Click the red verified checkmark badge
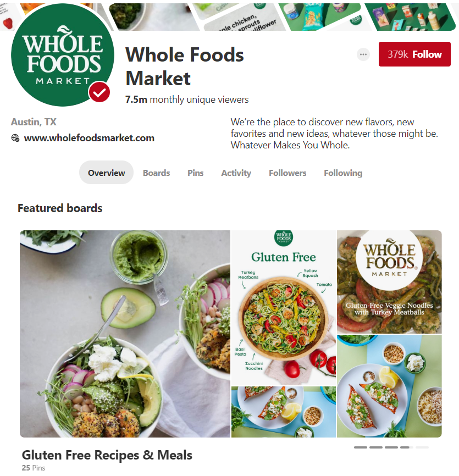 point(99,92)
